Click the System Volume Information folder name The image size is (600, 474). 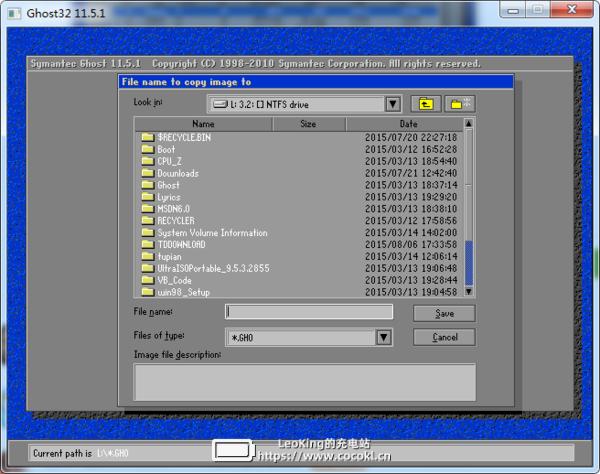pos(212,233)
